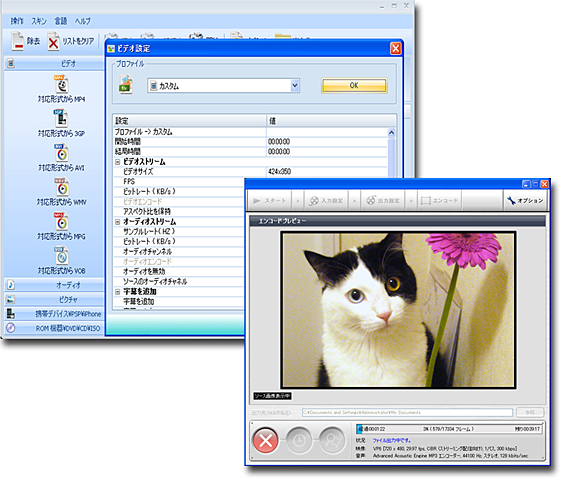Viewport: 565px width, 480px height.
Task: Select the 終局時間 row
Action: tap(251, 152)
